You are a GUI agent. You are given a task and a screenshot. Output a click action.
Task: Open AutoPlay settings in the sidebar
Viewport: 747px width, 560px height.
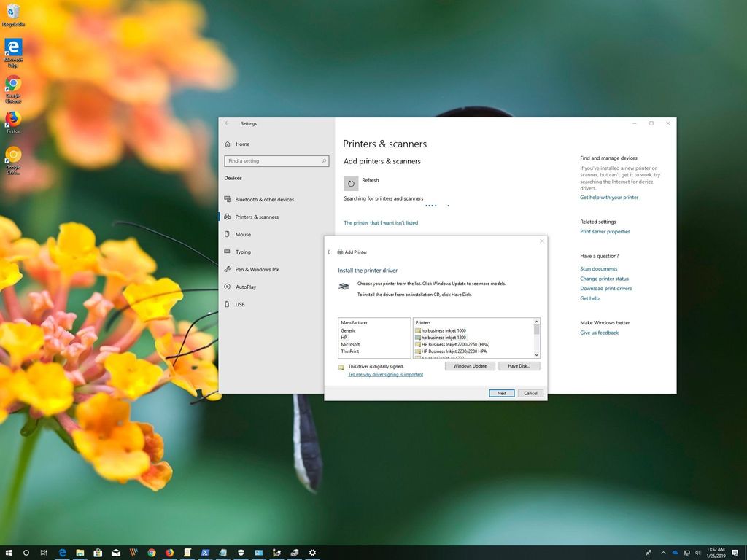(x=247, y=287)
